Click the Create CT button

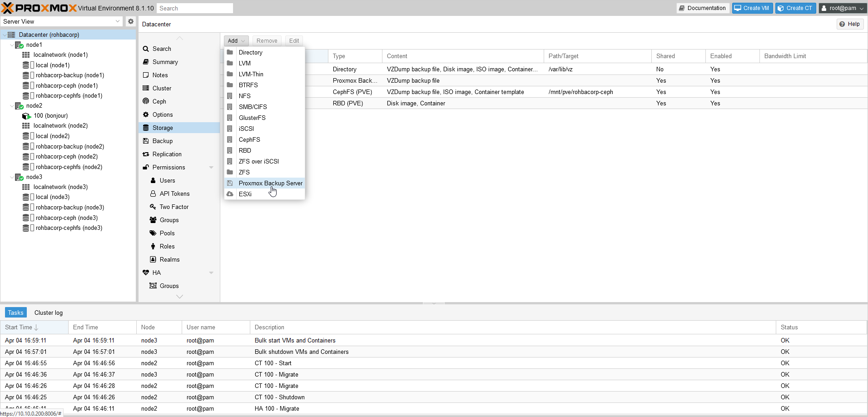[795, 8]
